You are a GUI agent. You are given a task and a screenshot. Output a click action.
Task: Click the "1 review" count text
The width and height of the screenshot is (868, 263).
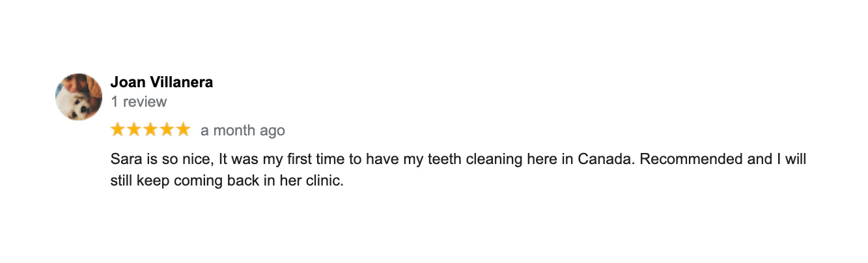(139, 102)
